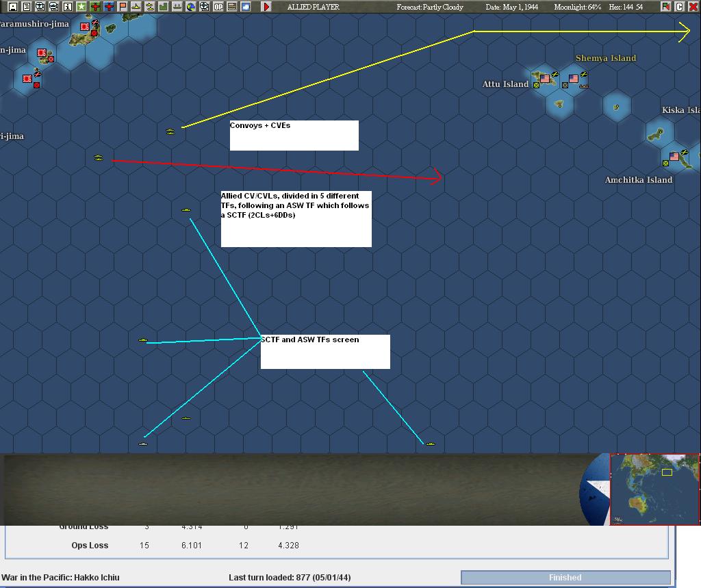Click red airplane on blue background icon
The image size is (701, 588).
[109, 6]
